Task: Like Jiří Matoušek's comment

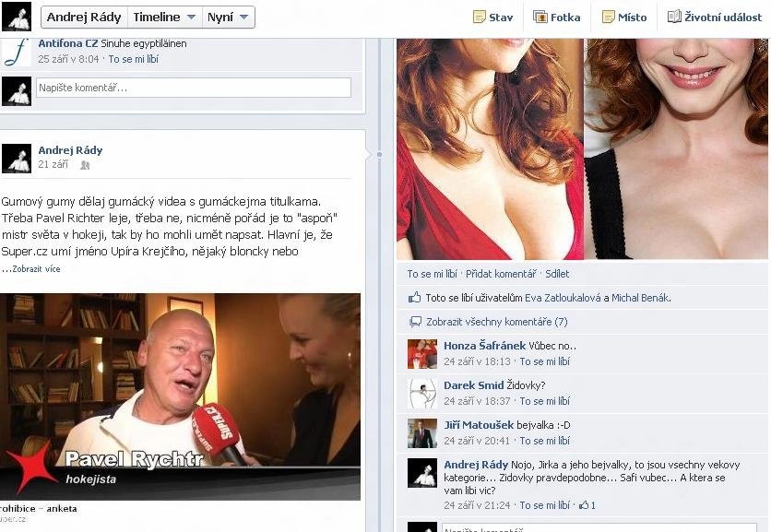Action: pyautogui.click(x=544, y=441)
